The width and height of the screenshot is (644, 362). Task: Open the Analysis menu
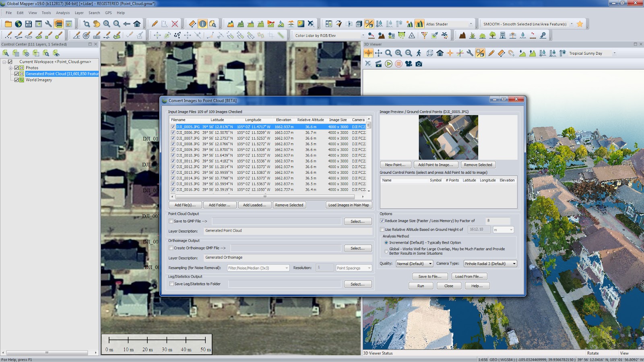63,13
